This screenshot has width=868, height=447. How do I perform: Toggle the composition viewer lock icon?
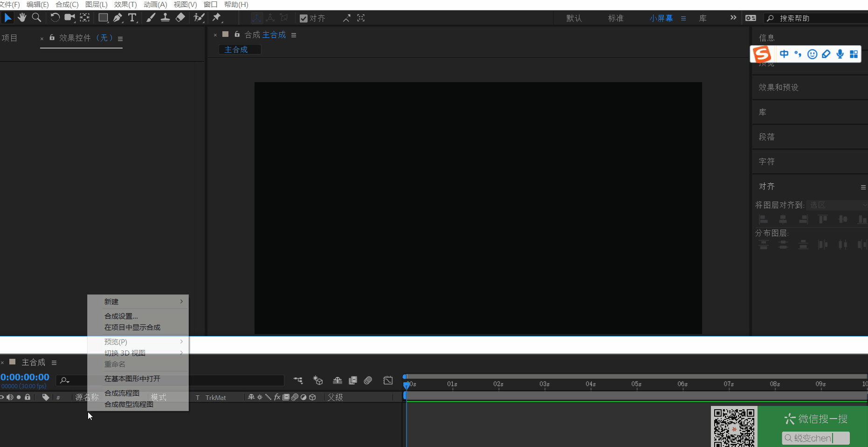tap(237, 34)
